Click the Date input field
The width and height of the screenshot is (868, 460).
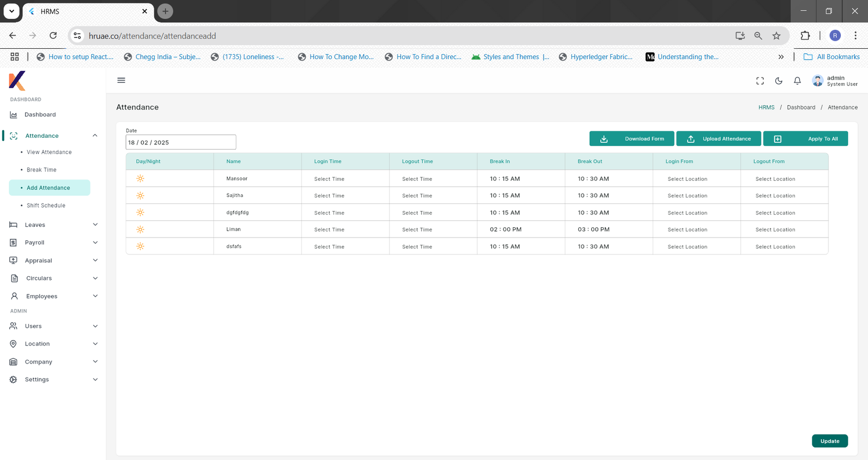pyautogui.click(x=181, y=142)
